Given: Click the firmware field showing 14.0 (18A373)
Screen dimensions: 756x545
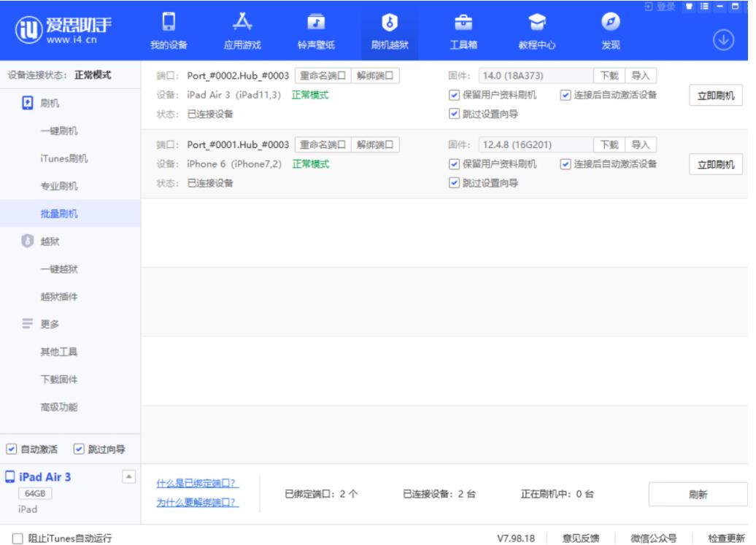Looking at the screenshot, I should [535, 76].
